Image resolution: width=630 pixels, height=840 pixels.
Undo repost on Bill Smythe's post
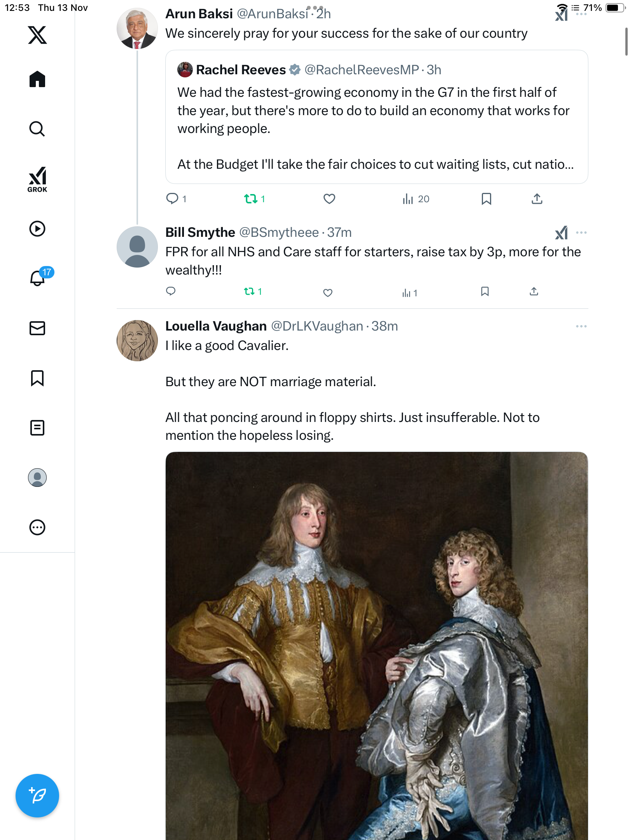(x=249, y=291)
